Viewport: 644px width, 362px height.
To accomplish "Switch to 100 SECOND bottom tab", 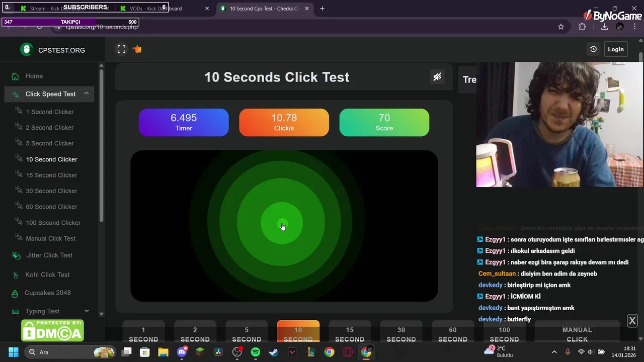I will 504,332.
